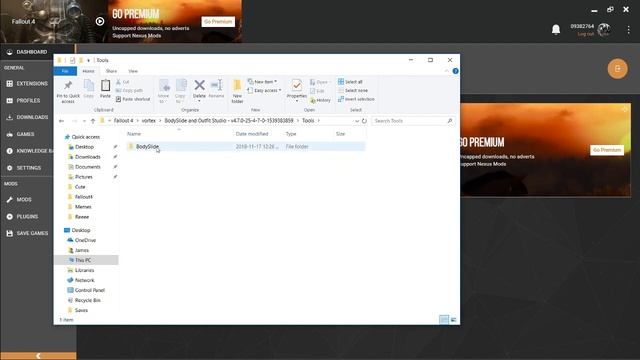The height and width of the screenshot is (360, 640).
Task: Click Select none in the ribbon
Action: click(x=353, y=91)
